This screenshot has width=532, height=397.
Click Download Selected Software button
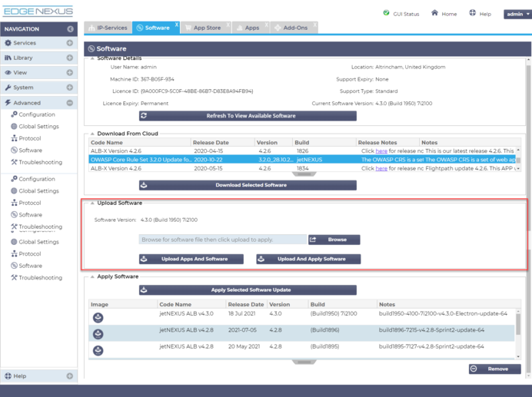click(248, 185)
